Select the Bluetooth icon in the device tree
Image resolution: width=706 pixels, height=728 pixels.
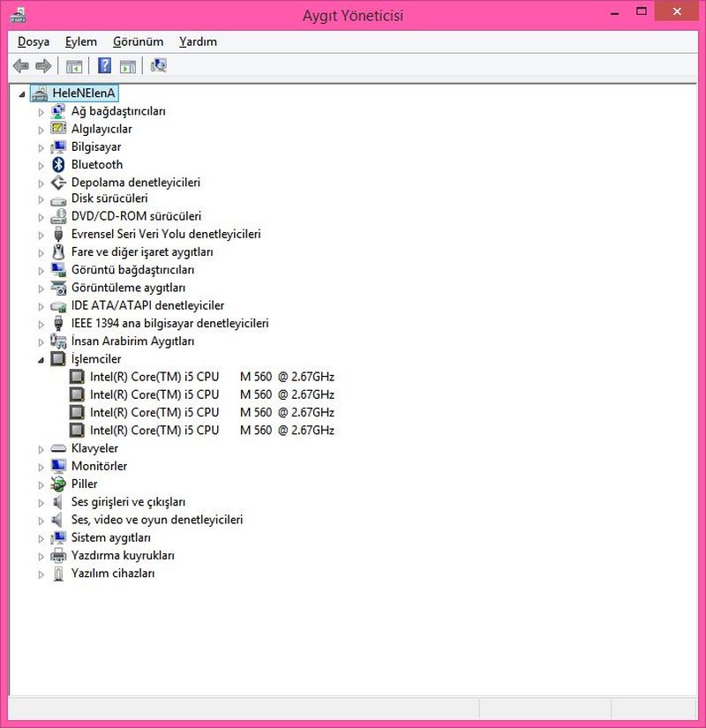tap(58, 165)
